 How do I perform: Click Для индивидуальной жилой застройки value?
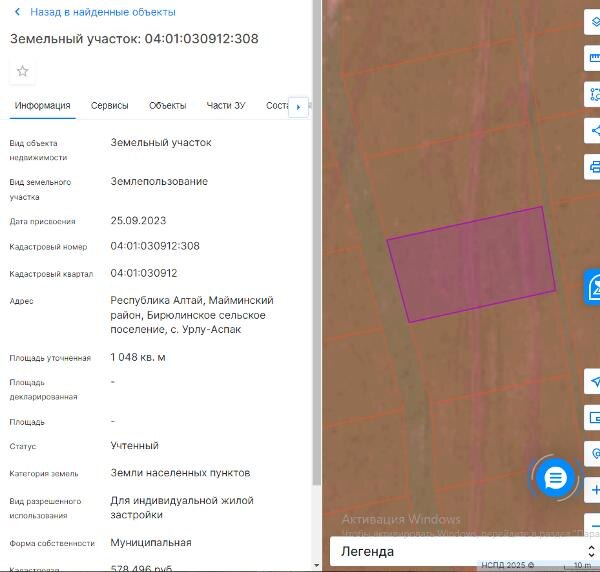(182, 508)
